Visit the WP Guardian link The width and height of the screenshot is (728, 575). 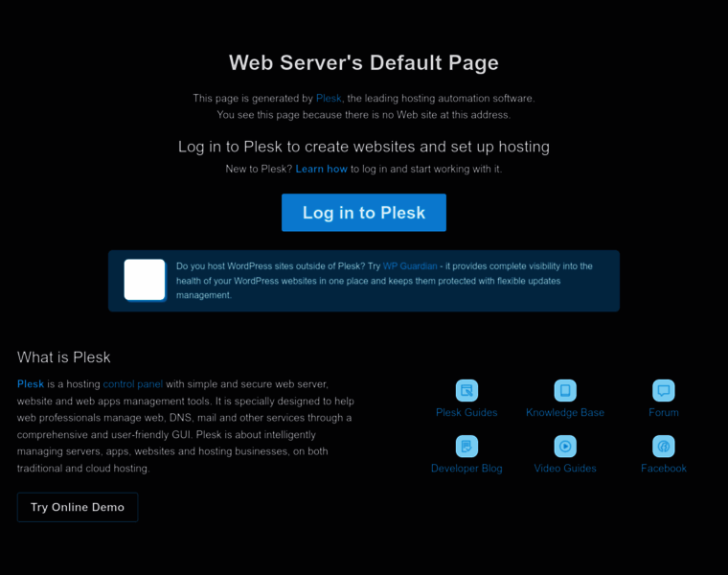coord(410,266)
